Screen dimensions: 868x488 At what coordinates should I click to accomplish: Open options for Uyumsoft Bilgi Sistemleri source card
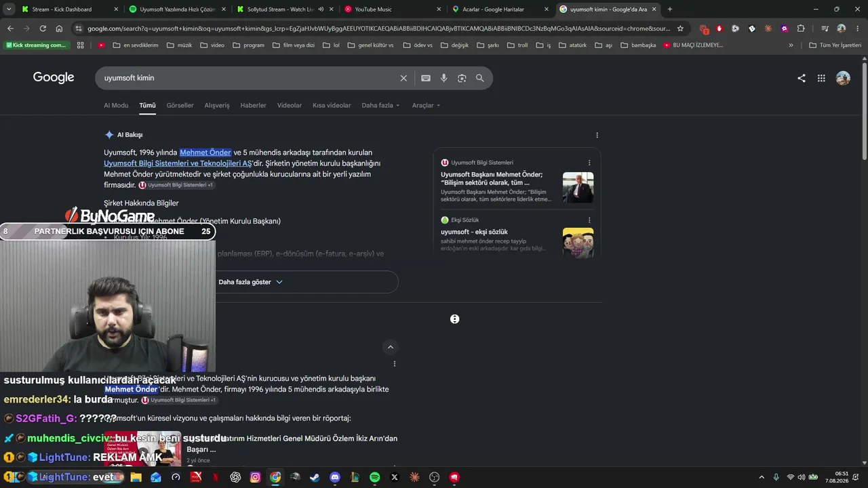(x=589, y=163)
